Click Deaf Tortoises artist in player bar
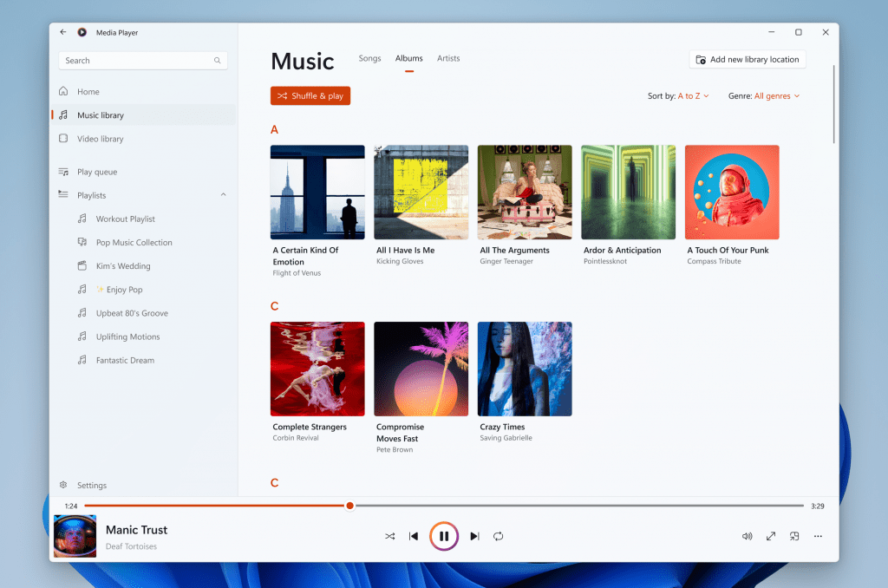Image resolution: width=888 pixels, height=588 pixels. pos(132,546)
